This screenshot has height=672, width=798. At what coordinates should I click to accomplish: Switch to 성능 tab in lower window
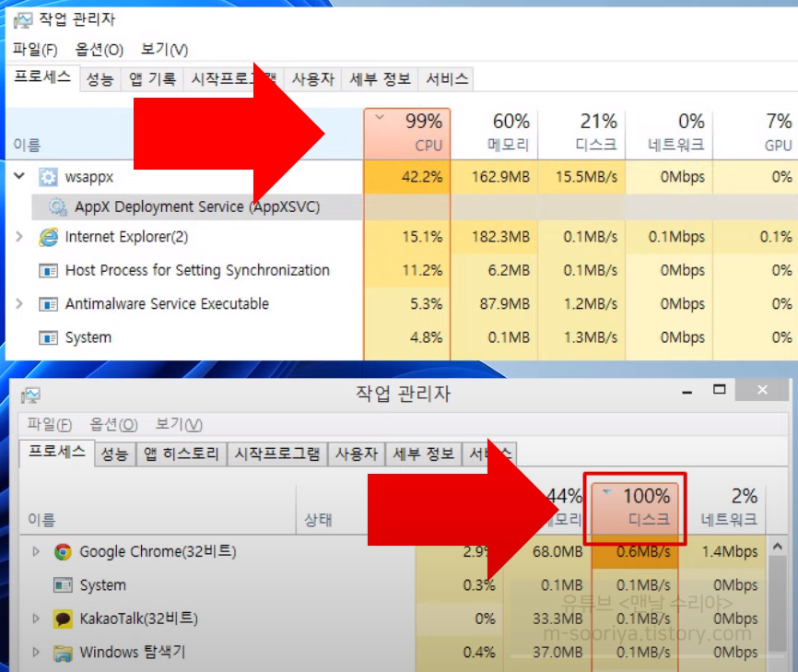point(114,454)
